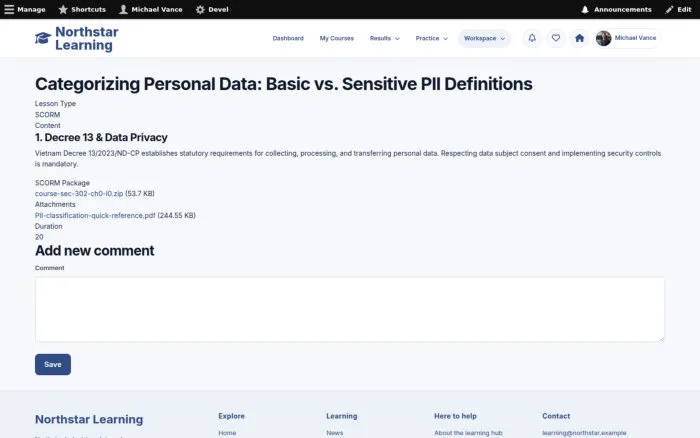Open My Courses in navigation
Image resolution: width=700 pixels, height=438 pixels.
(x=337, y=38)
